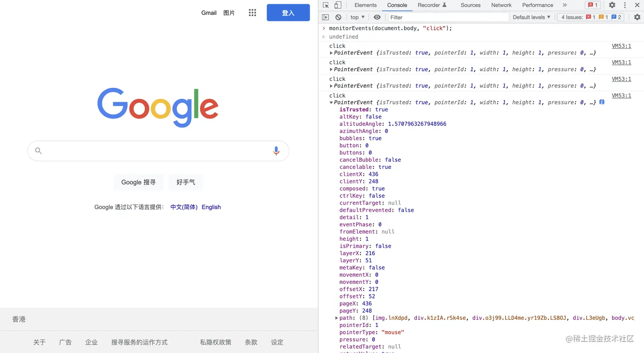Close the DevTools panel
The image size is (644, 353).
tap(637, 5)
